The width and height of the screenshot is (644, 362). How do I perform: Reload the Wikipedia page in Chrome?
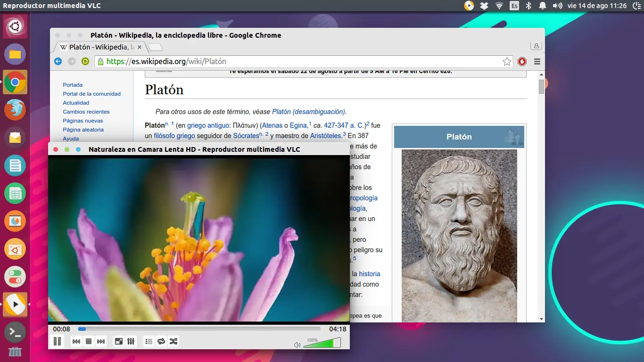point(85,61)
